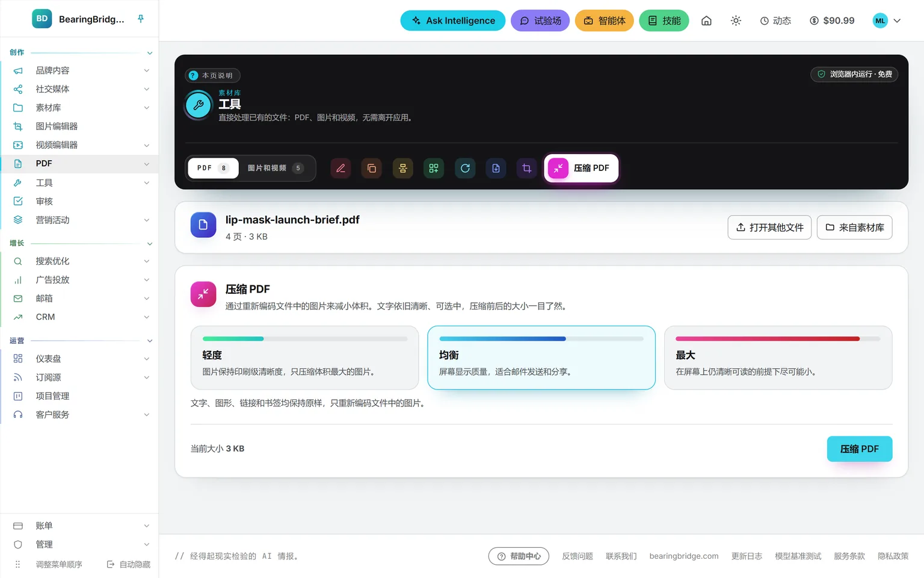The width and height of the screenshot is (924, 578).
Task: Click the 本页说明 help chip
Action: pyautogui.click(x=212, y=75)
